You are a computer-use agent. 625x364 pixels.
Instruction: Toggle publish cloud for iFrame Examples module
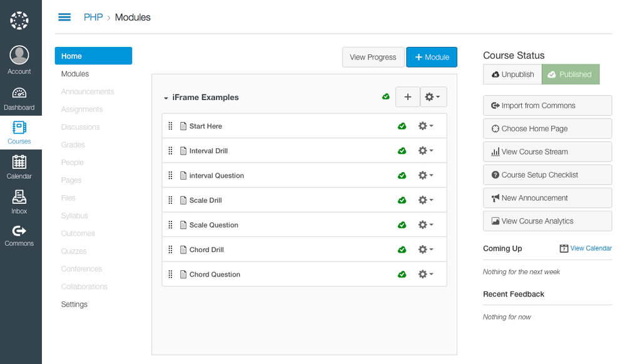coord(387,97)
